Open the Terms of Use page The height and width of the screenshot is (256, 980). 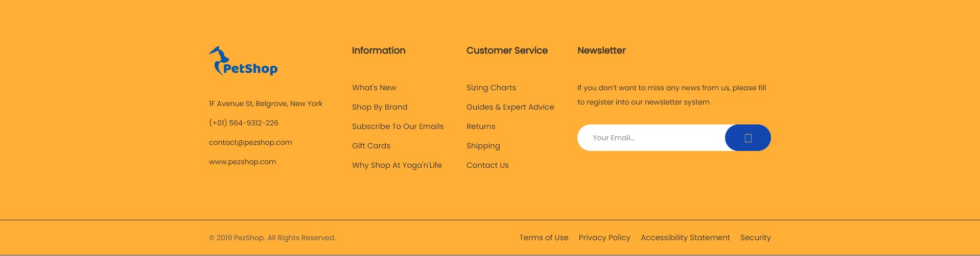(544, 238)
